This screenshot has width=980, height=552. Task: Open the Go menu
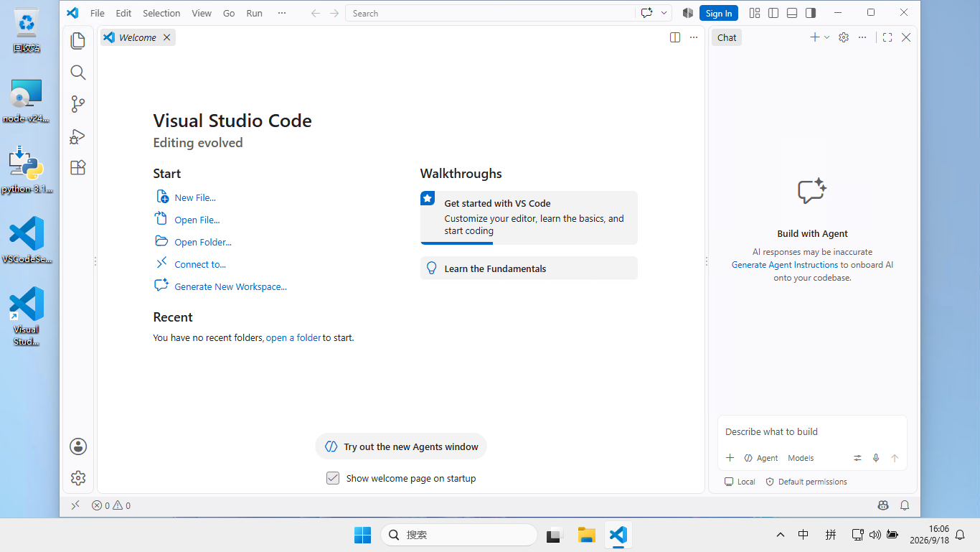(229, 13)
